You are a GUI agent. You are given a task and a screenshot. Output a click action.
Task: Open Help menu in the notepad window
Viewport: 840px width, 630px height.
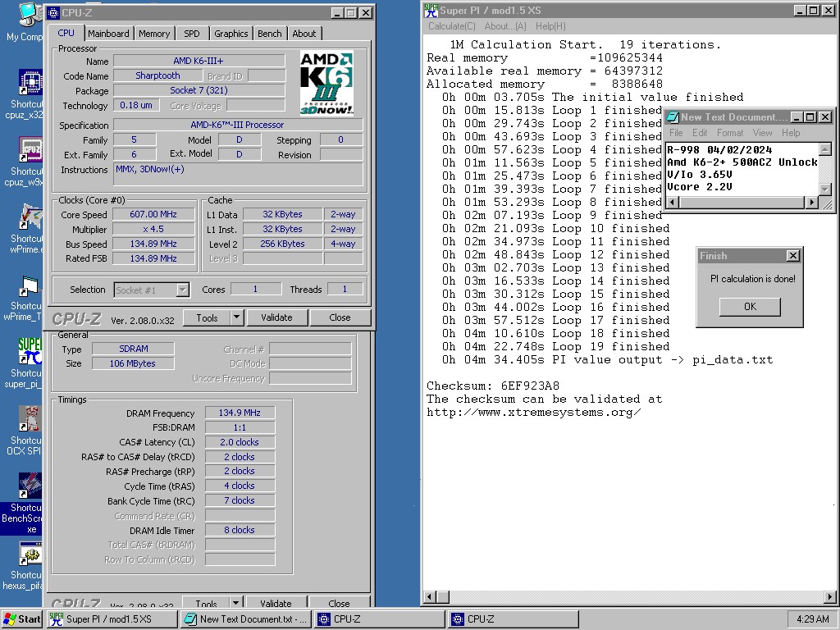[791, 133]
